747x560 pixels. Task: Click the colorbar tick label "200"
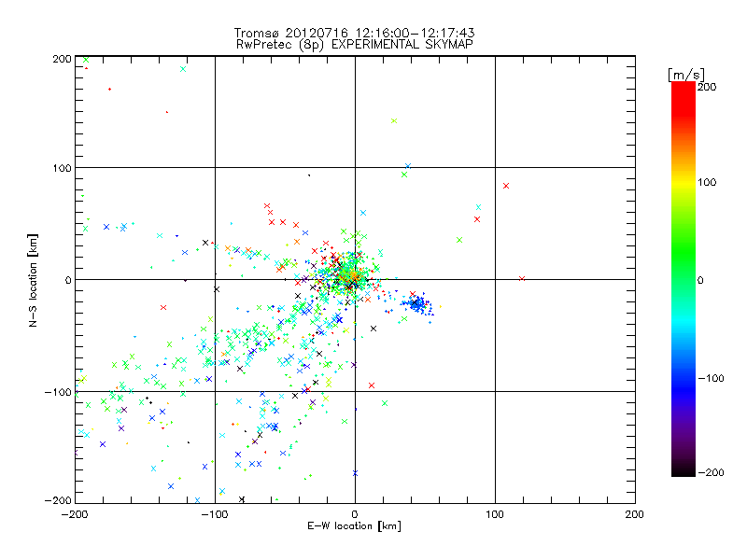pos(707,87)
